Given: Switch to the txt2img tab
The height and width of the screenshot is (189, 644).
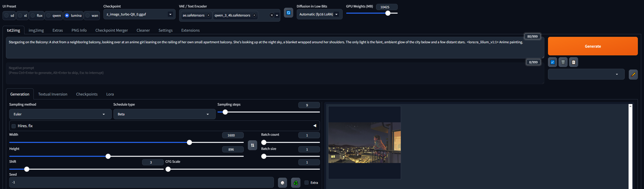Looking at the screenshot, I should [13, 30].
